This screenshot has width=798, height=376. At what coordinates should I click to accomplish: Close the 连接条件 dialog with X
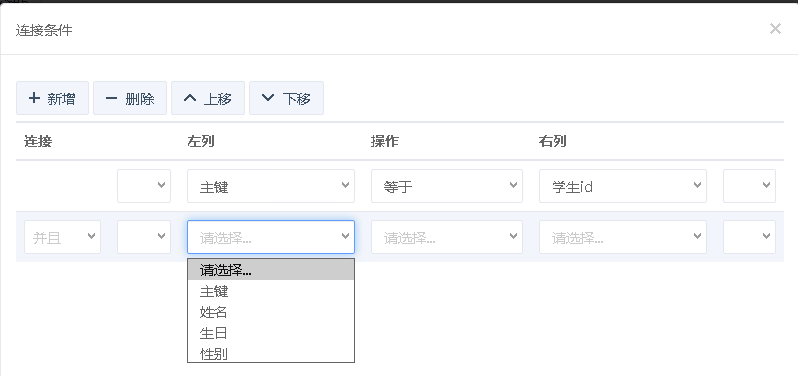tap(775, 29)
